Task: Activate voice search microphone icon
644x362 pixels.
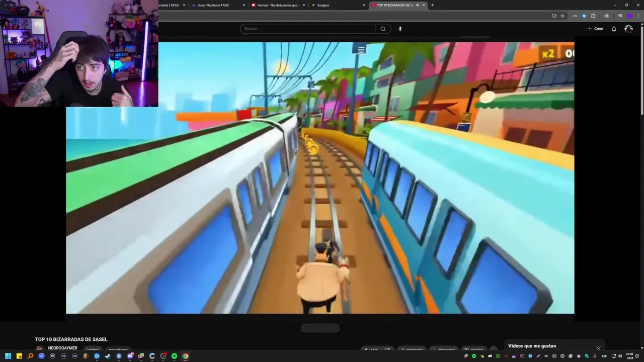Action: pos(400,29)
